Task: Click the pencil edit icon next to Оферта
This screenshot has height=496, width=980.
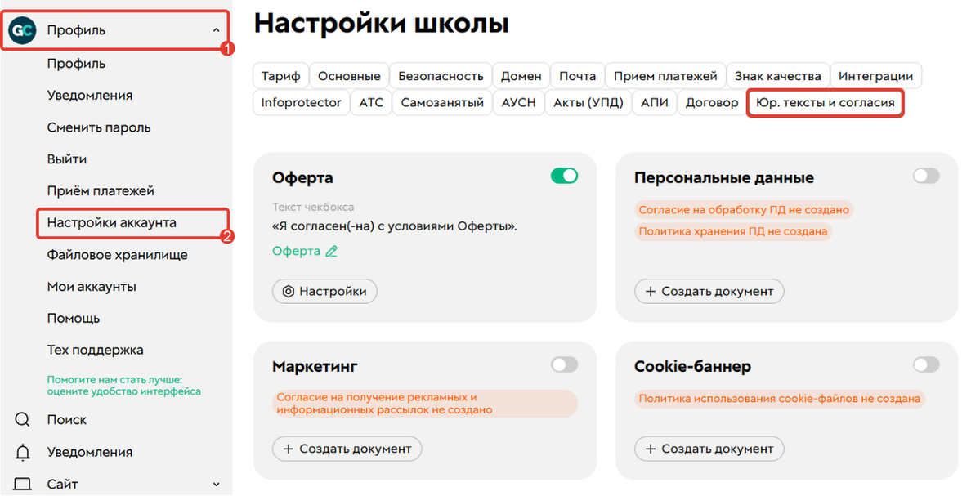Action: click(332, 251)
